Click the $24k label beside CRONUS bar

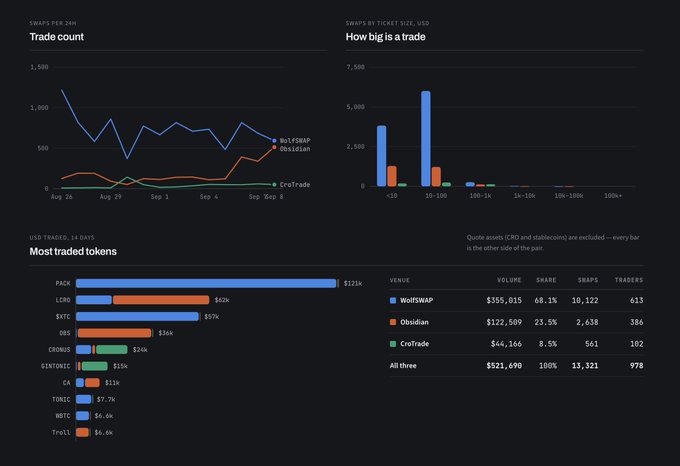pos(140,349)
